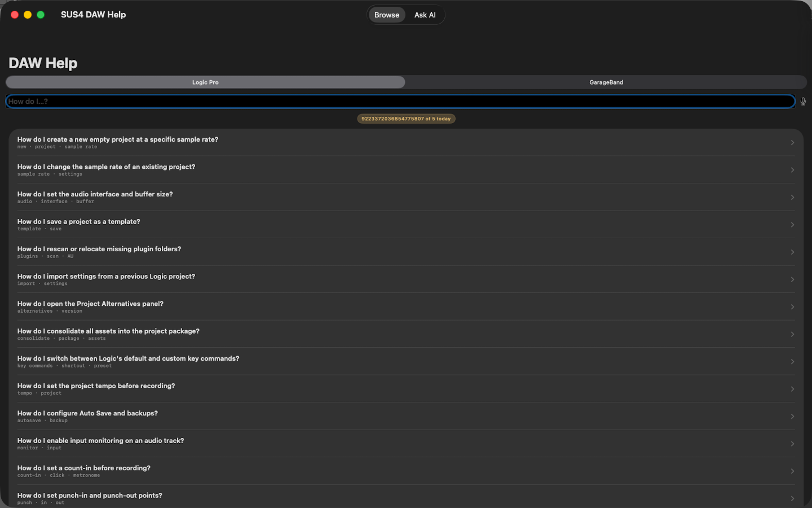Expand chevron for change sample rate question
The width and height of the screenshot is (812, 508).
[x=792, y=170]
